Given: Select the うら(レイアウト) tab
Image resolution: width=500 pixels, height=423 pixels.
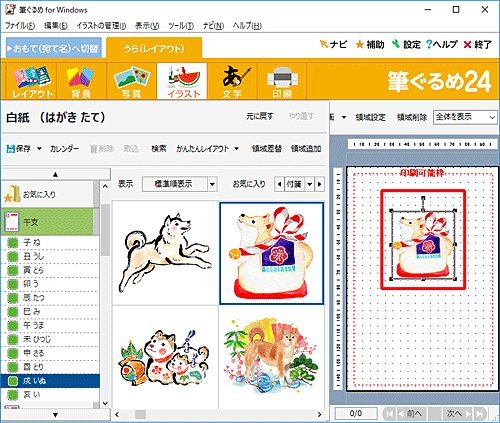Looking at the screenshot, I should point(154,48).
